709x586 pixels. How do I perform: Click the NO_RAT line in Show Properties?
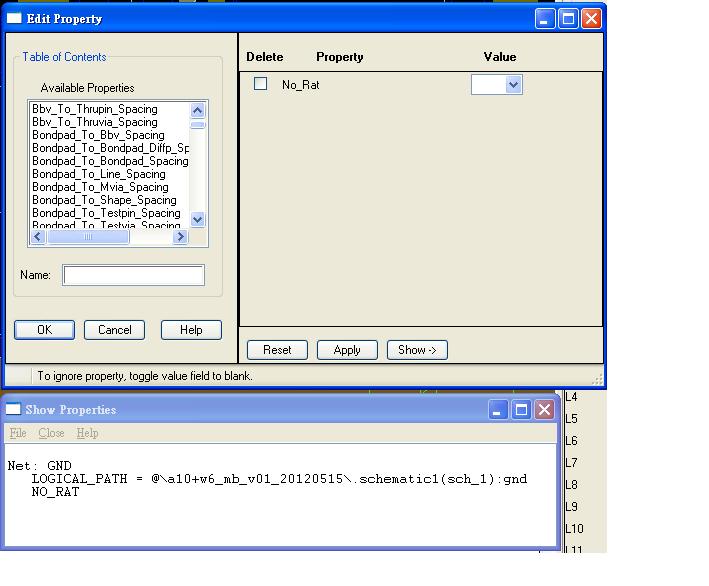point(55,492)
